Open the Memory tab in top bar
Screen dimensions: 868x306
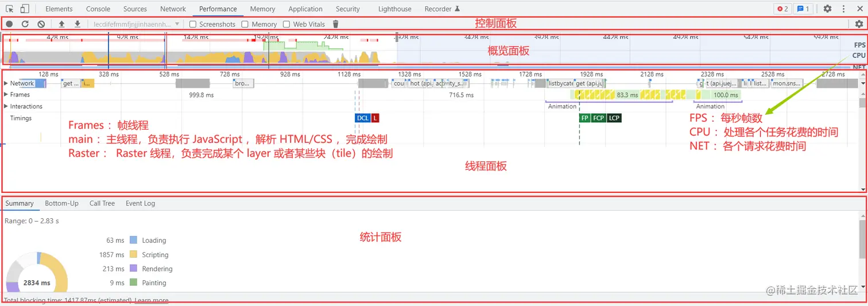tap(262, 9)
